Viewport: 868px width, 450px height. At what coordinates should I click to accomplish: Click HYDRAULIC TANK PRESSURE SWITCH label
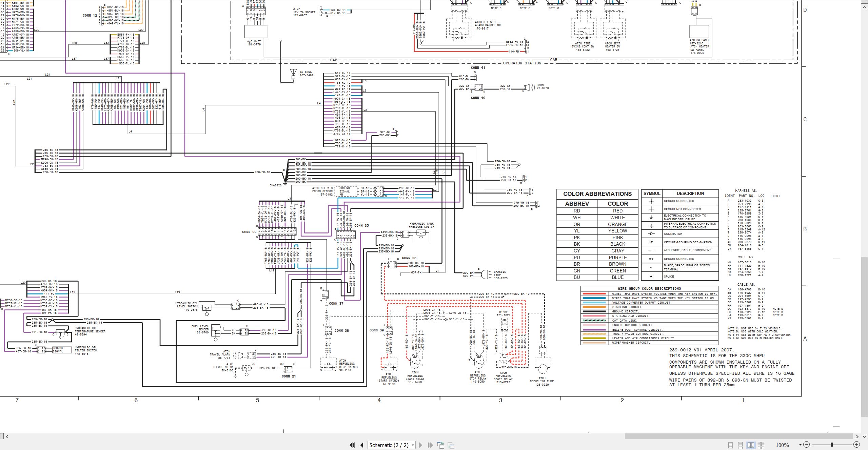421,225
